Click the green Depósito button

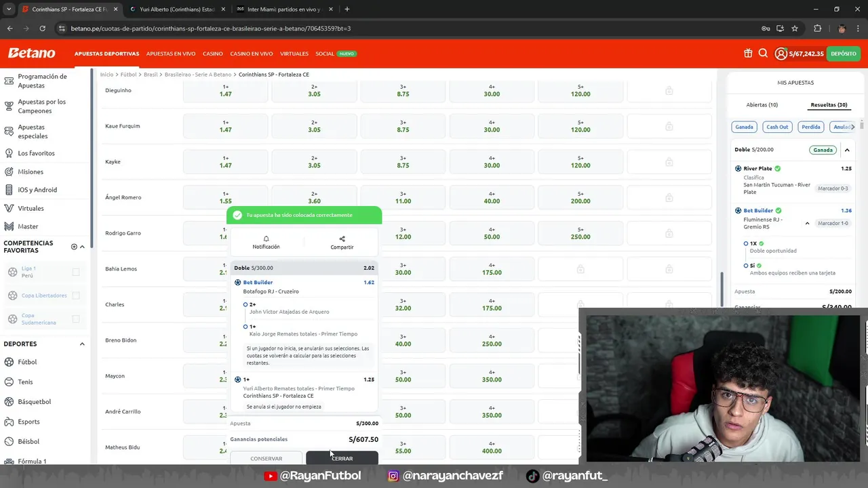[x=844, y=54]
